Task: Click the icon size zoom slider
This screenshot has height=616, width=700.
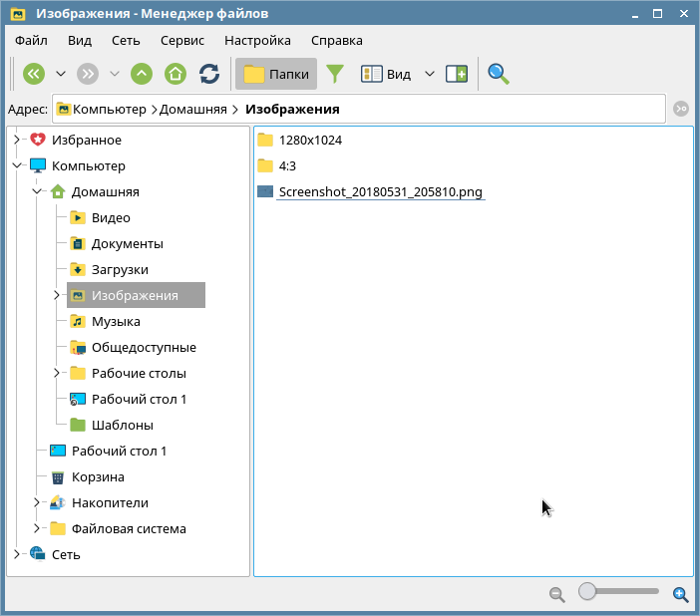Action: (x=619, y=591)
